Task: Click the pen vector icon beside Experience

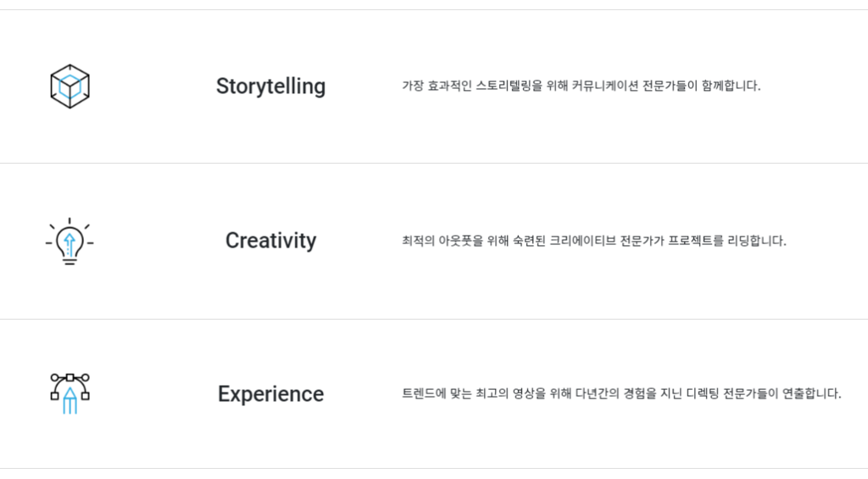Action: point(70,393)
